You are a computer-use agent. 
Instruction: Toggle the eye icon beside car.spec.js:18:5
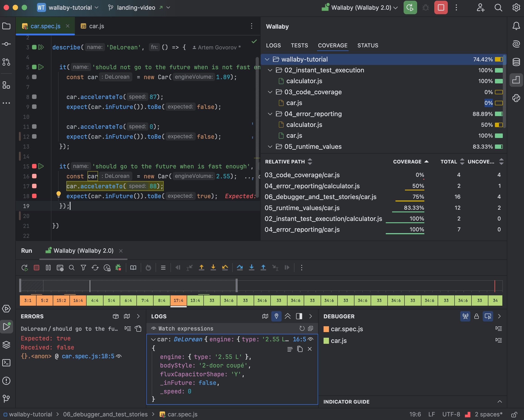coord(119,356)
